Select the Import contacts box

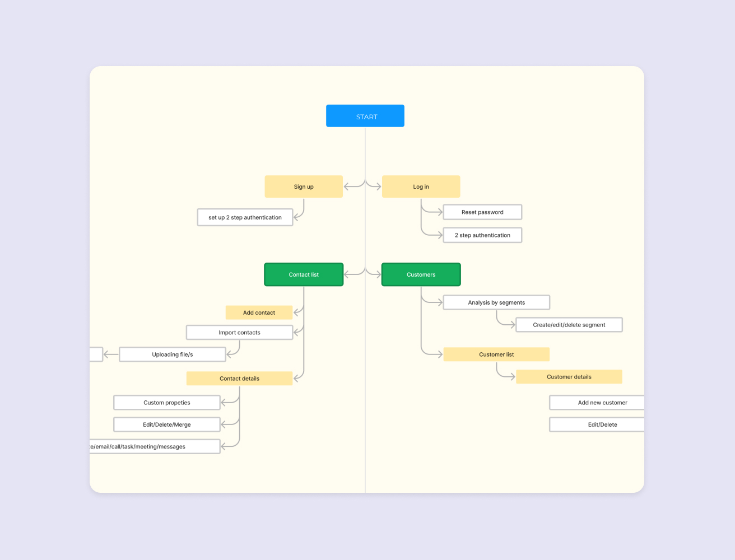(x=239, y=333)
